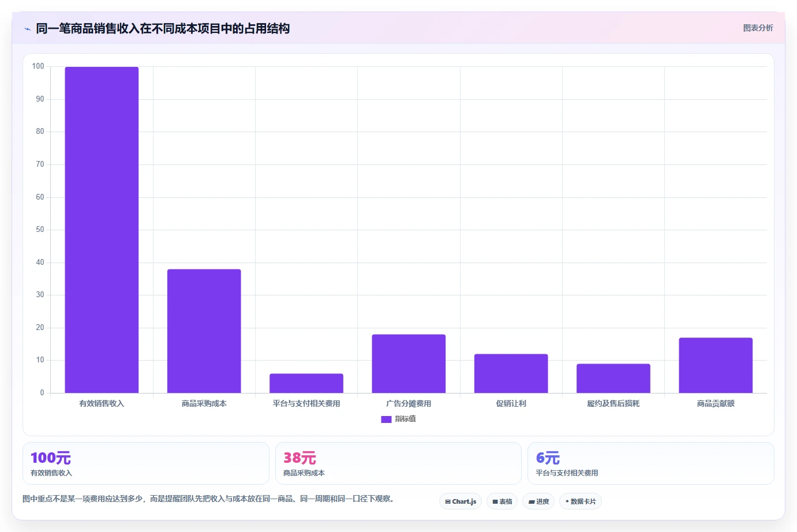Screen dimensions: 797x532
Task: Click the y-axis value 100
Action: coord(38,66)
